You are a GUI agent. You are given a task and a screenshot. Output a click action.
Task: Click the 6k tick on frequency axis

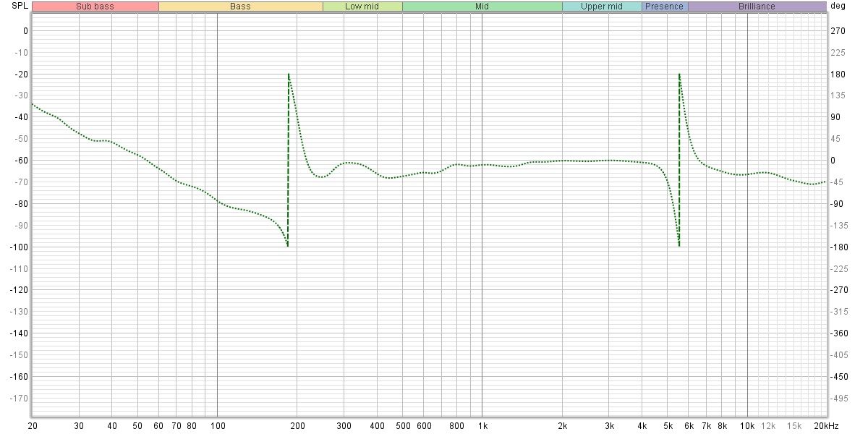tap(689, 426)
